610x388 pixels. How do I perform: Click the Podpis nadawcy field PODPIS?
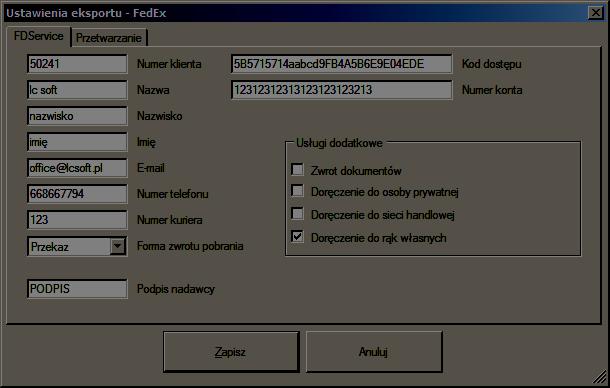(77, 289)
